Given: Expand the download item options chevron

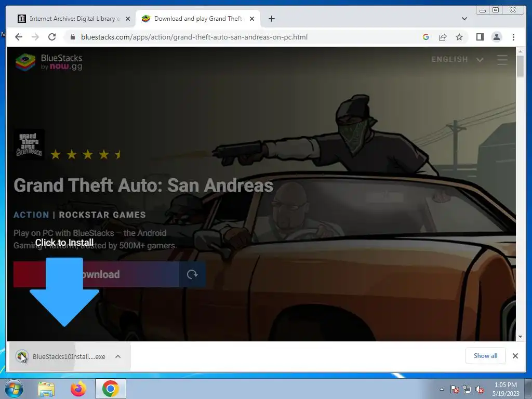Looking at the screenshot, I should pos(118,356).
